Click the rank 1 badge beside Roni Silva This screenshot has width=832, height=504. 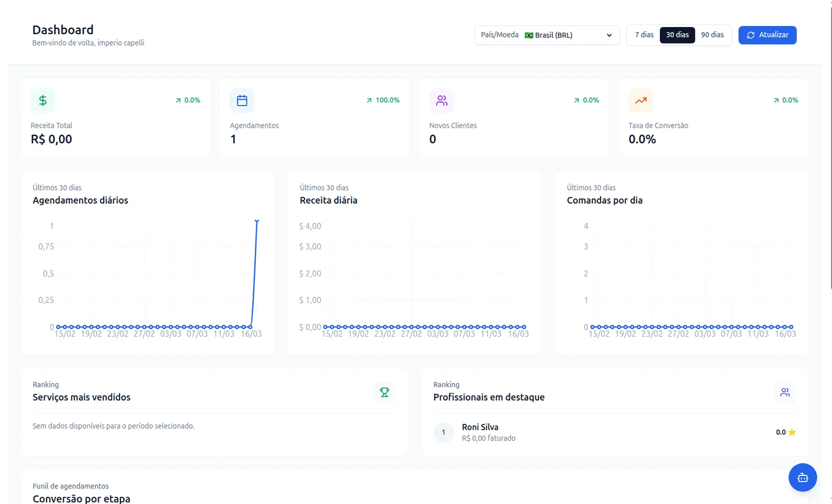[444, 432]
